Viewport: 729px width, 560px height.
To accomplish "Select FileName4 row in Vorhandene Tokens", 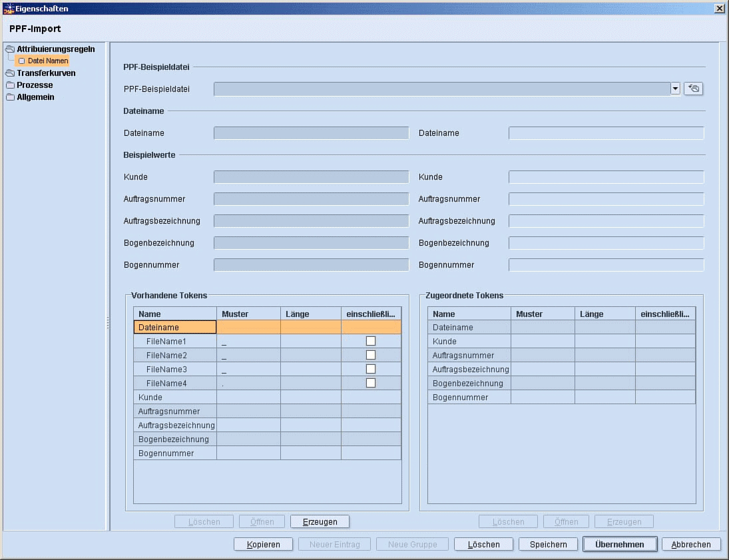I will (268, 383).
